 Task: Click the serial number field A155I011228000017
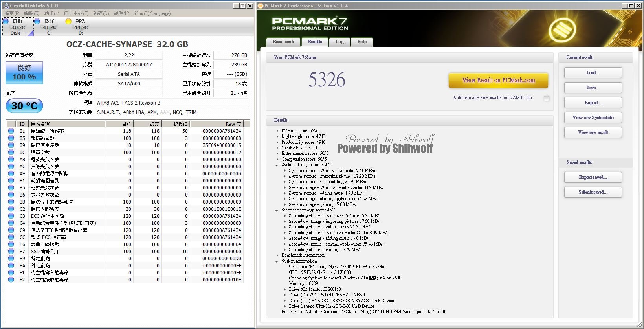point(129,65)
